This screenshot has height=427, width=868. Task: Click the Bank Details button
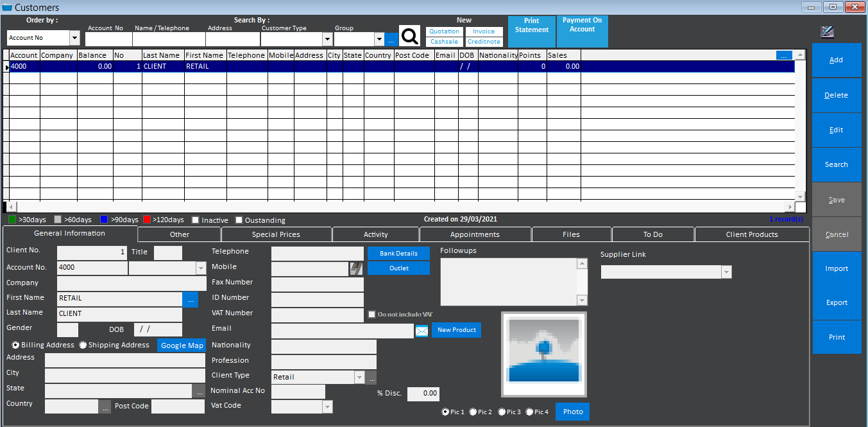398,253
